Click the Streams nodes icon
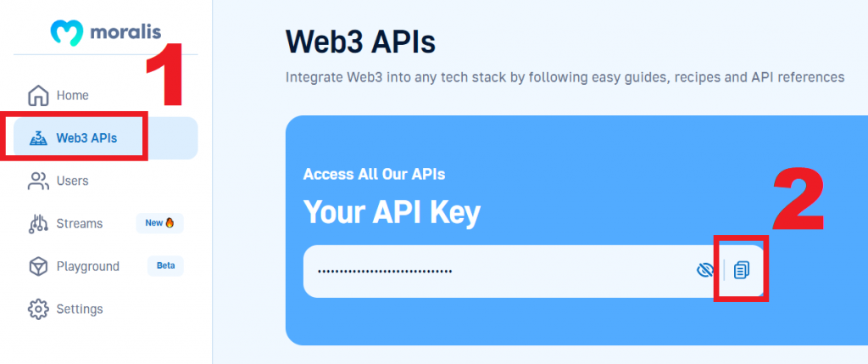This screenshot has height=364, width=868. pyautogui.click(x=38, y=224)
